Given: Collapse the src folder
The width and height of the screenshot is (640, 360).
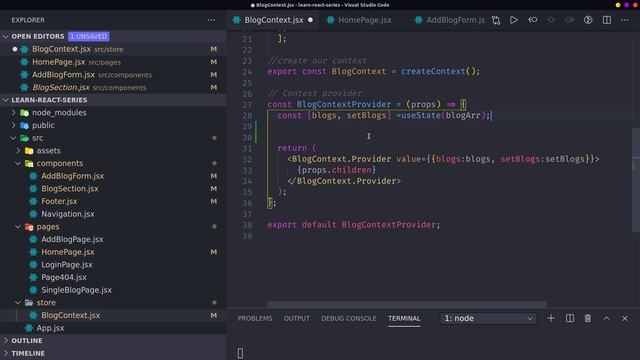Looking at the screenshot, I should [14, 138].
